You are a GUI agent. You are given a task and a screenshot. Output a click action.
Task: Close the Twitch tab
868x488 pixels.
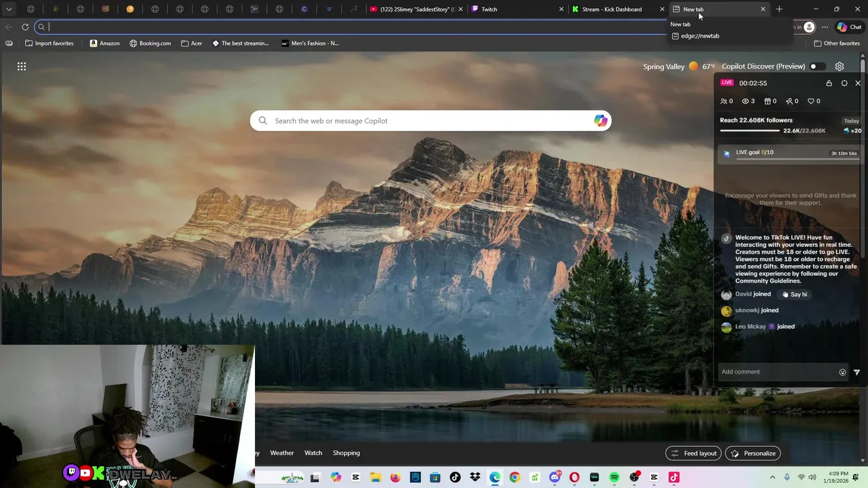561,9
